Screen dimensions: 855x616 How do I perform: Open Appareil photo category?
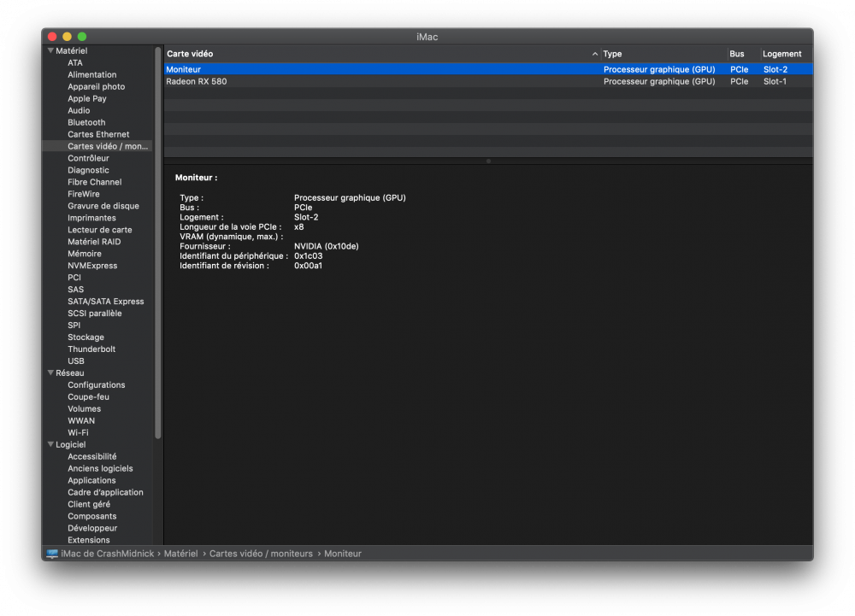tap(96, 86)
